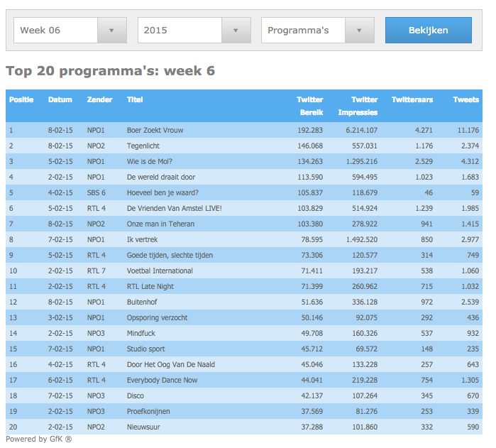Select the Wie is de Mol? entry
The height and width of the screenshot is (448, 496).
(150, 162)
